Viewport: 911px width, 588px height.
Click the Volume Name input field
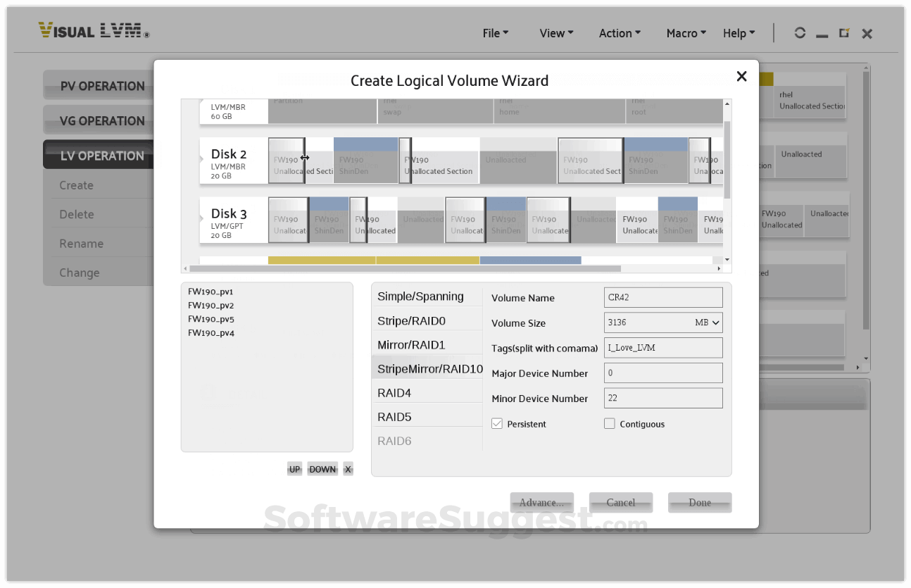662,297
